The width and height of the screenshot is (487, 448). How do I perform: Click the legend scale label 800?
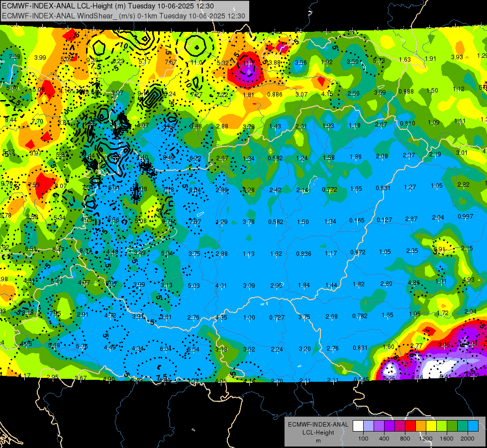405,439
